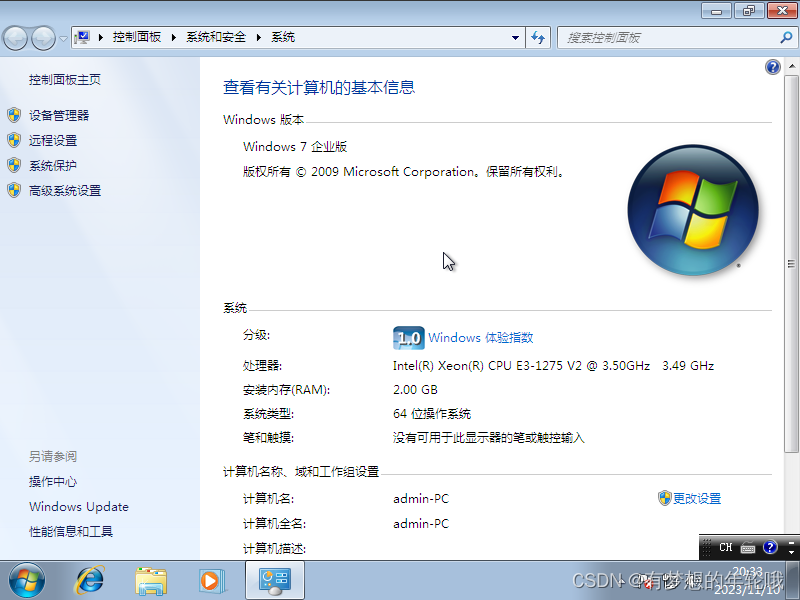Navigate to 控制面板 in the breadcrumb
This screenshot has height=600, width=800.
click(138, 37)
